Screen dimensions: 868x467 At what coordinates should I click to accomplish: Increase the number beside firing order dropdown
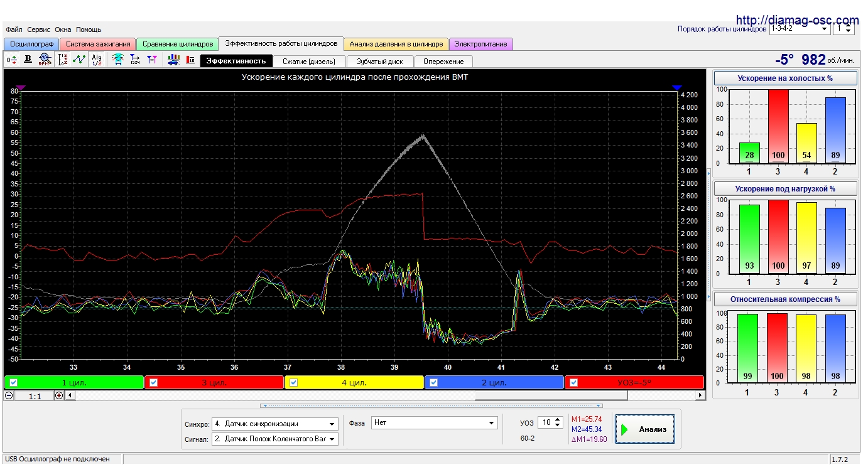[x=849, y=26]
